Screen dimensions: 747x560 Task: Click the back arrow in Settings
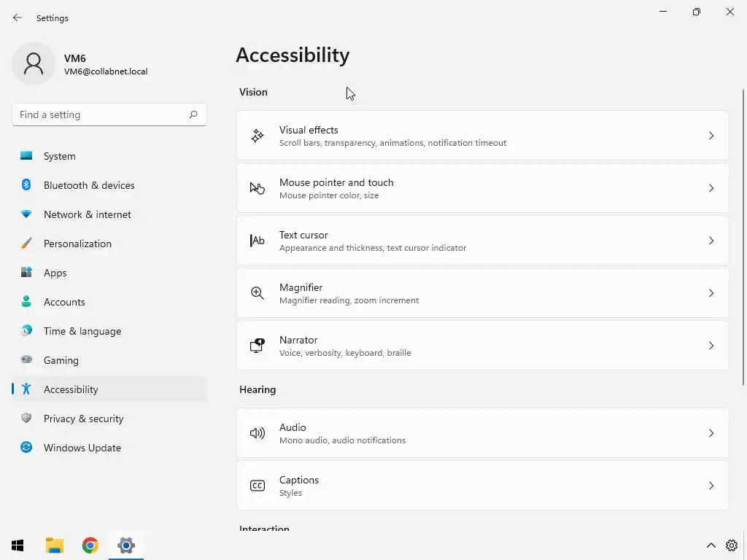[18, 17]
